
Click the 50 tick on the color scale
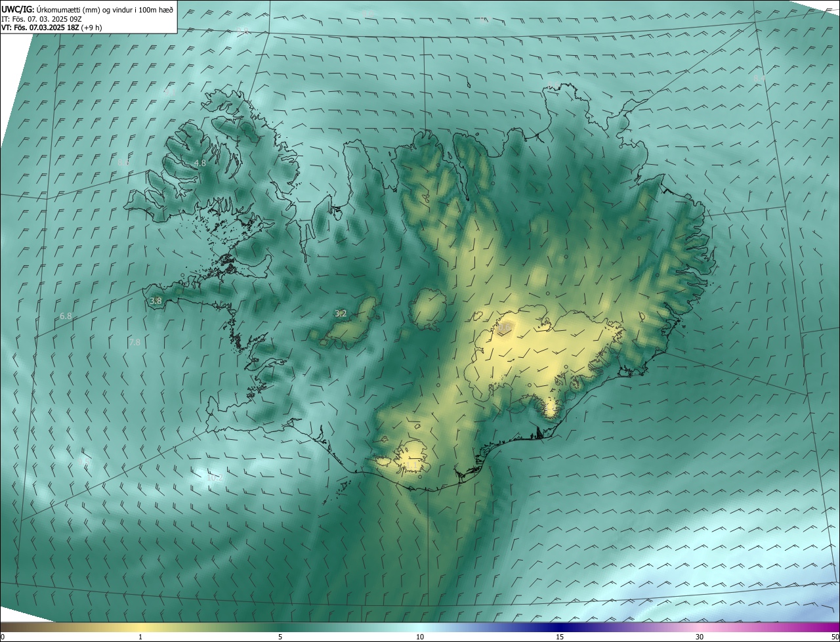click(835, 637)
